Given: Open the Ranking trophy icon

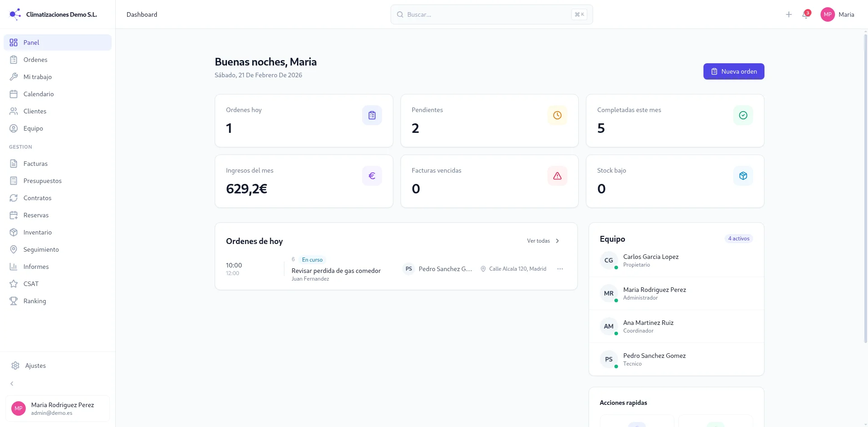Looking at the screenshot, I should click(14, 300).
